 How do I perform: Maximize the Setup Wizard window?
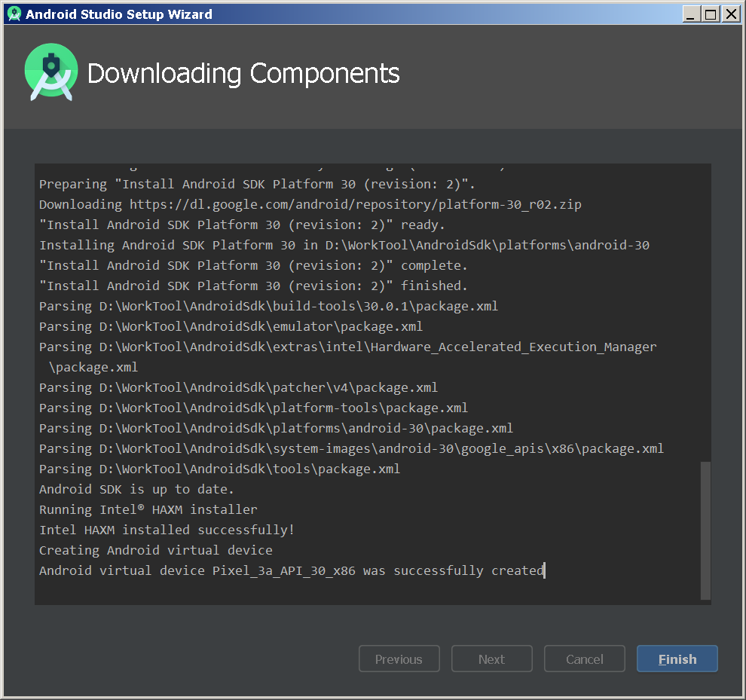711,14
